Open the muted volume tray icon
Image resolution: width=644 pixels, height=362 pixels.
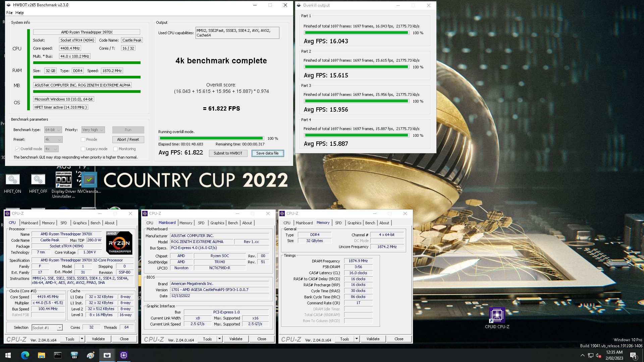599,355
